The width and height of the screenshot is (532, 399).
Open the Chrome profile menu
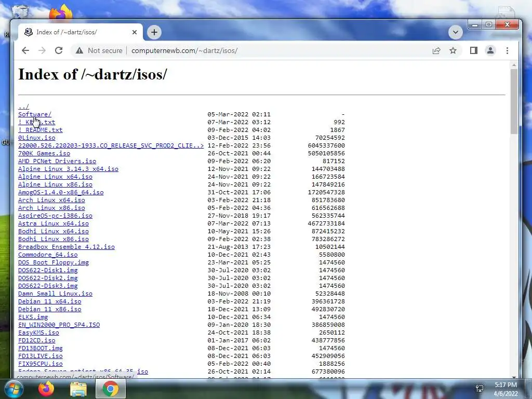pos(490,50)
